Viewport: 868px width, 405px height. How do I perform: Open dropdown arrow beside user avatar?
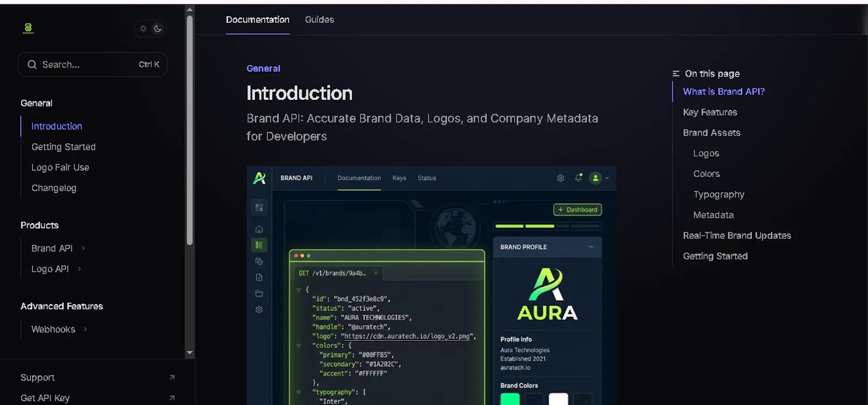pyautogui.click(x=607, y=178)
